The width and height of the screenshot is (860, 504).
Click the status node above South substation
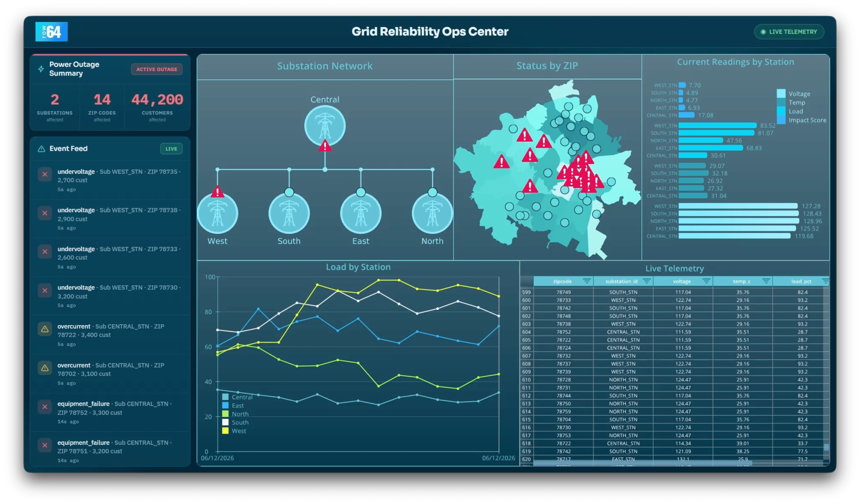pos(289,192)
